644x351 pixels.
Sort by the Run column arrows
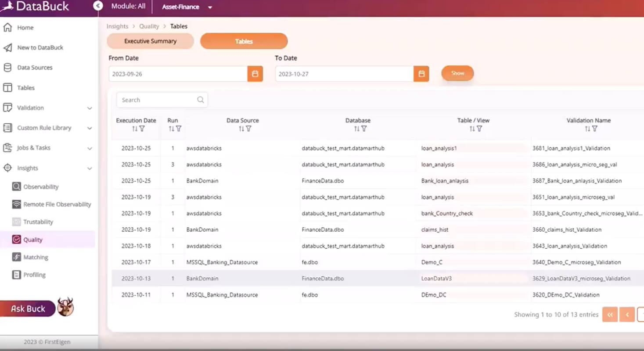click(171, 129)
